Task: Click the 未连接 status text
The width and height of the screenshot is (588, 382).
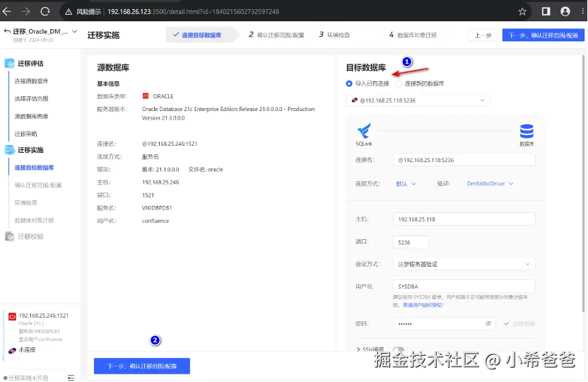Action: pyautogui.click(x=27, y=349)
